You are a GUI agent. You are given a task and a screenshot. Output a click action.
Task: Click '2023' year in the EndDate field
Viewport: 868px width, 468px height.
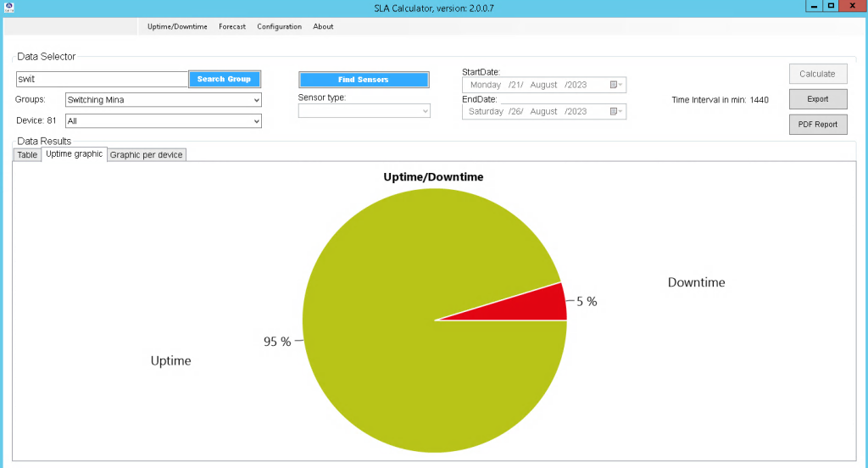tap(576, 111)
